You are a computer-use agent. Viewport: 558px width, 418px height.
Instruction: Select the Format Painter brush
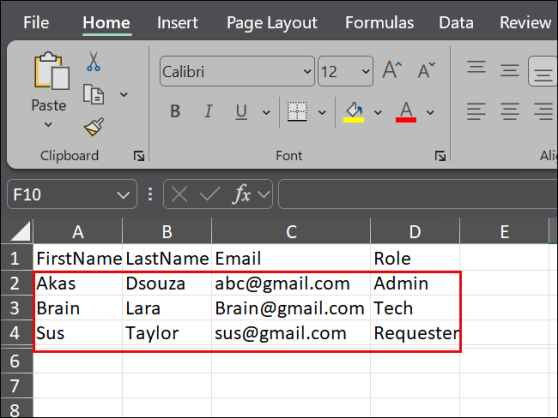pos(94,127)
